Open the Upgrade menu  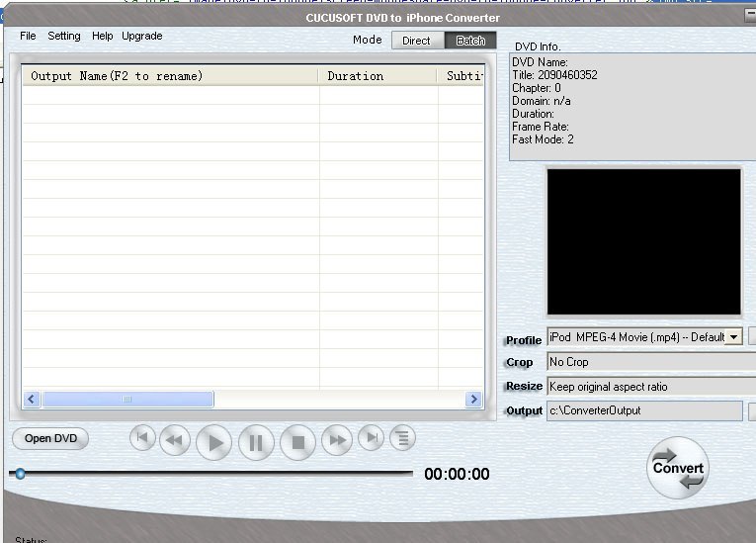click(141, 36)
